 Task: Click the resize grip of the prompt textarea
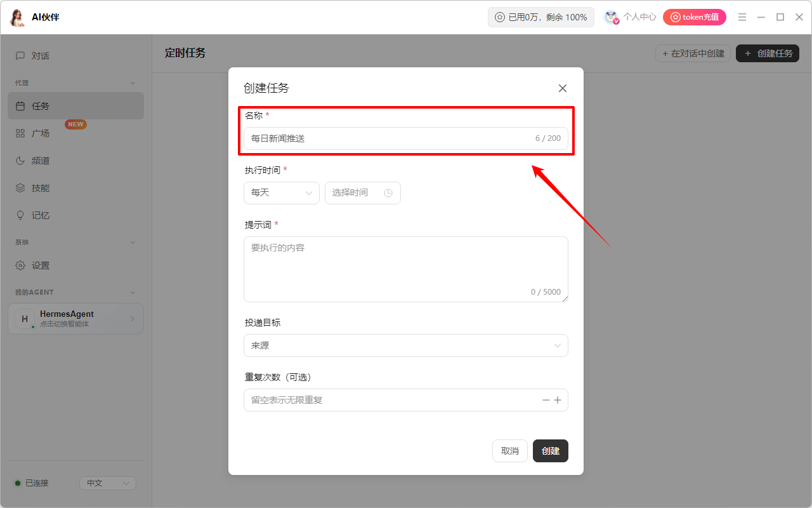(x=565, y=298)
